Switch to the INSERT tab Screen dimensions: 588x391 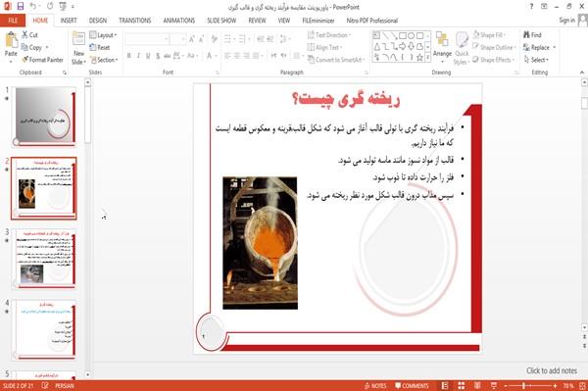pos(69,21)
